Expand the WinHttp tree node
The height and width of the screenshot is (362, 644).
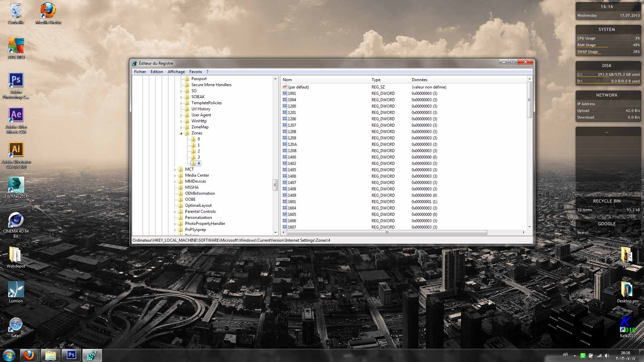pos(181,121)
